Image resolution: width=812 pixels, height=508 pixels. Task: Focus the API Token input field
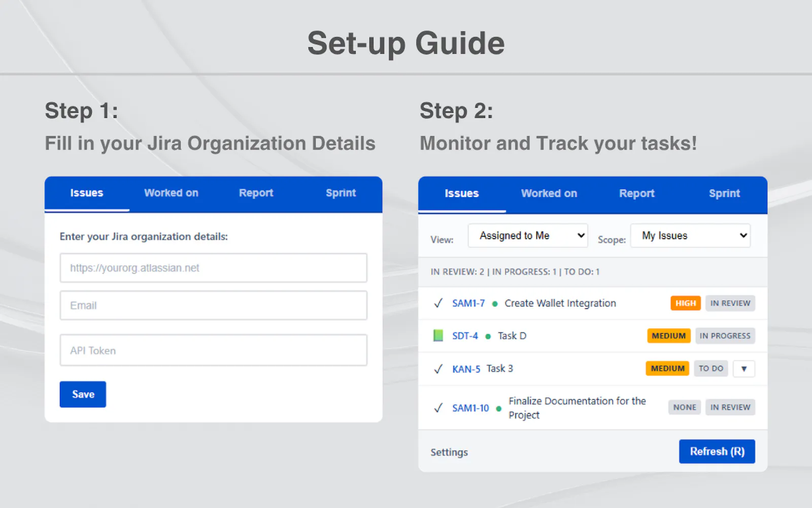coord(213,350)
